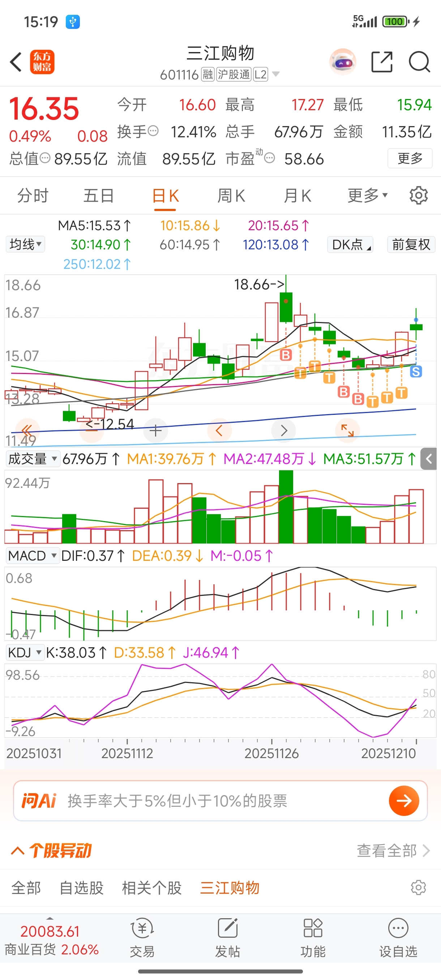
Task: Open 查看全部 link
Action: pos(393,851)
